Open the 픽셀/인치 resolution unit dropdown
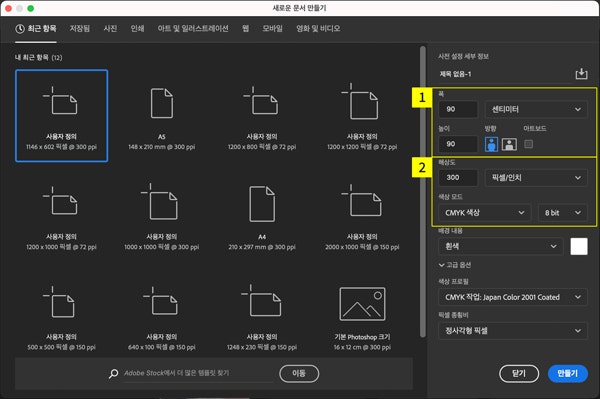 tap(536, 178)
